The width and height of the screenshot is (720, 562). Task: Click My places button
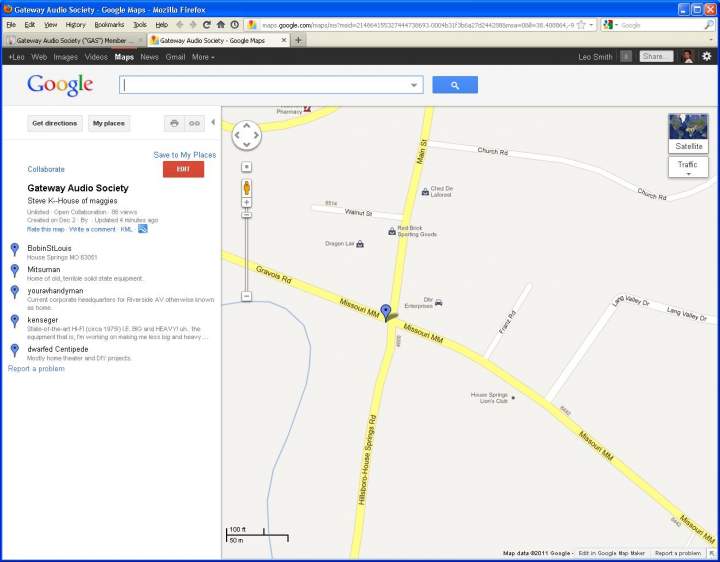coord(109,123)
